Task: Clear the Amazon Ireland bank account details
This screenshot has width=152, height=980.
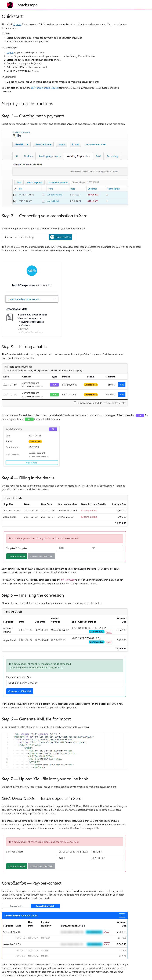Action: [109, 632]
